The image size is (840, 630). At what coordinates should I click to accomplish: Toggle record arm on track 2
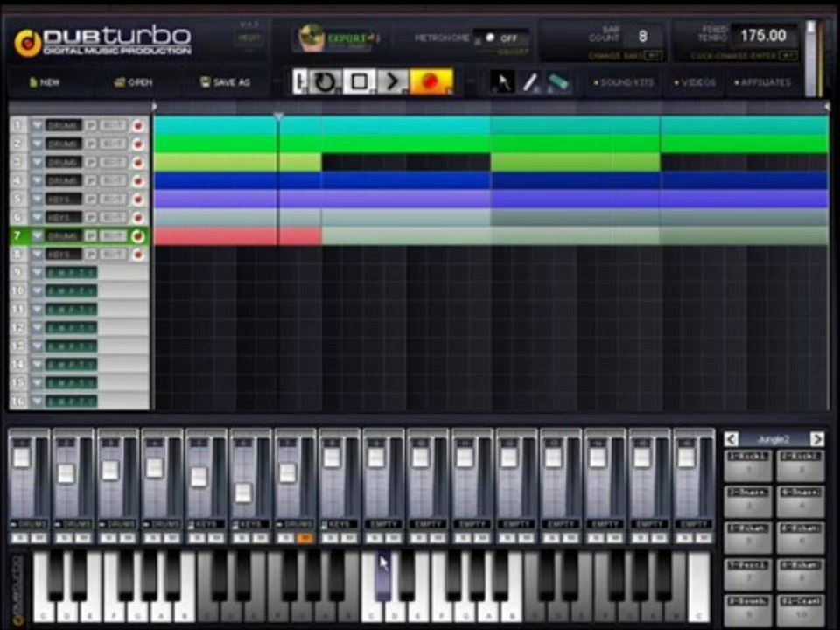(137, 144)
